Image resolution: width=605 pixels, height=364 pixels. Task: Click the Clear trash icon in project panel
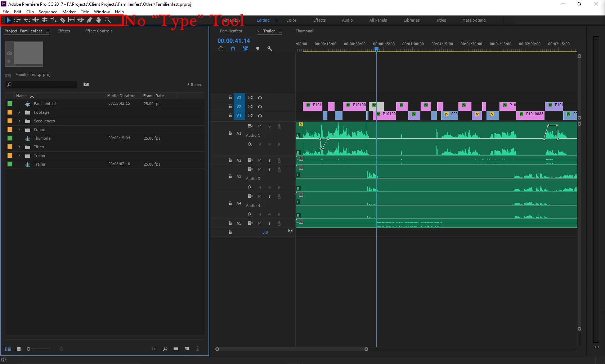pyautogui.click(x=197, y=349)
